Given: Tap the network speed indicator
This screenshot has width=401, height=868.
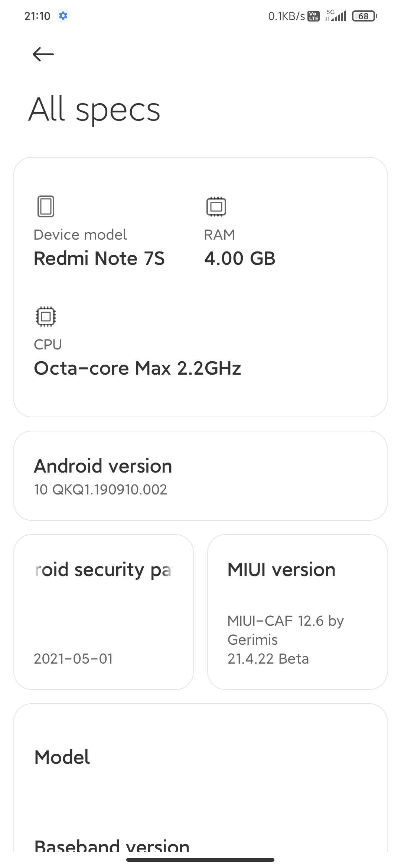Looking at the screenshot, I should [x=286, y=16].
